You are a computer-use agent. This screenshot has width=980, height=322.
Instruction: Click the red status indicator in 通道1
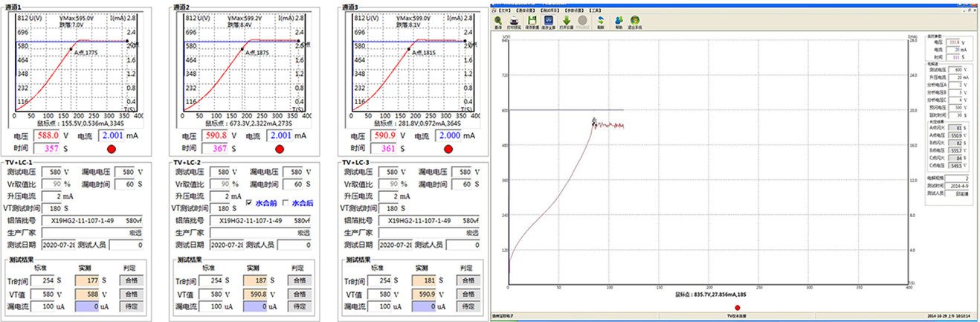(x=112, y=149)
